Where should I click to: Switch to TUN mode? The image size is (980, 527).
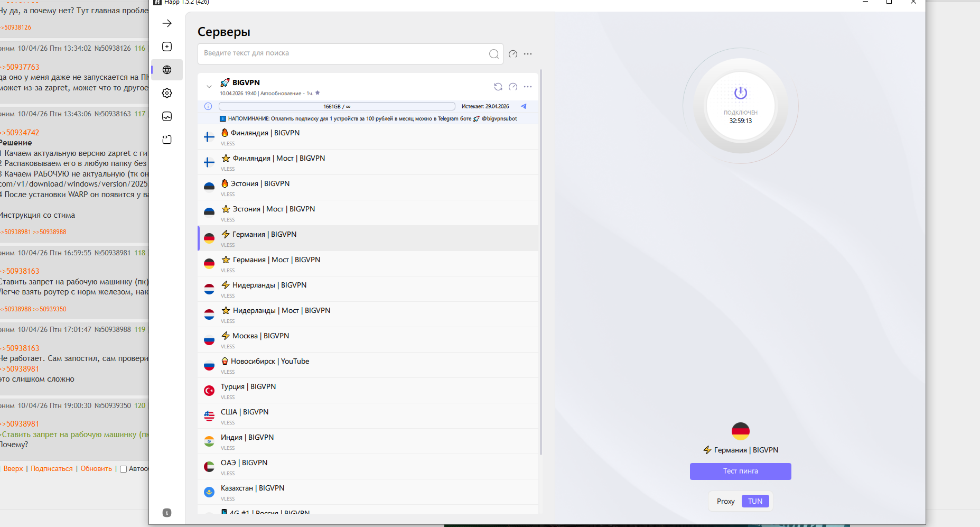coord(755,501)
